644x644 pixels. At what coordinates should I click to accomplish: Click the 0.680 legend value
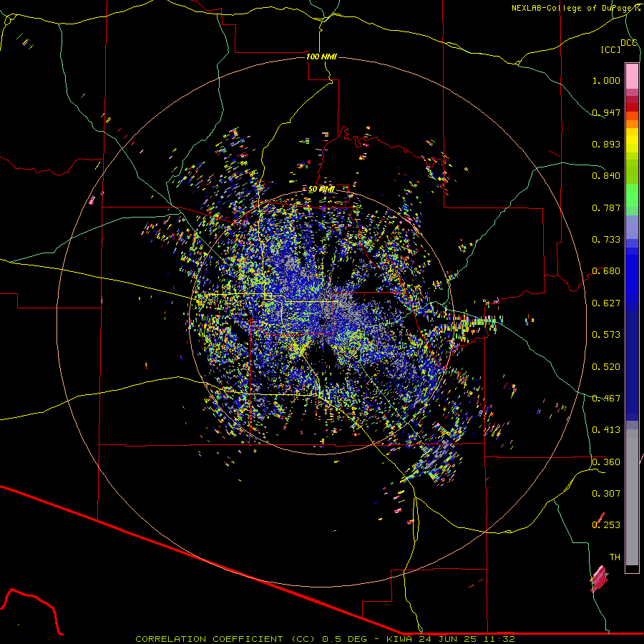pos(606,271)
